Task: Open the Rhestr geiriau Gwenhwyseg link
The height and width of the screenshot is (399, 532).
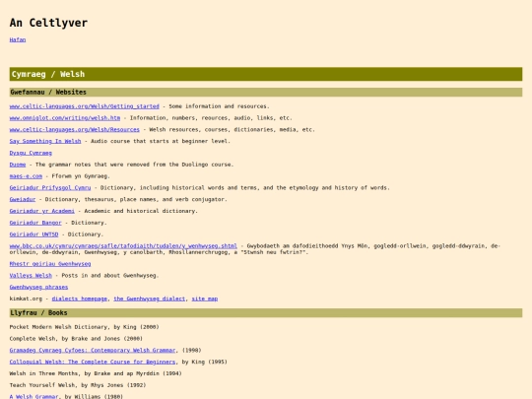Action: pos(50,264)
